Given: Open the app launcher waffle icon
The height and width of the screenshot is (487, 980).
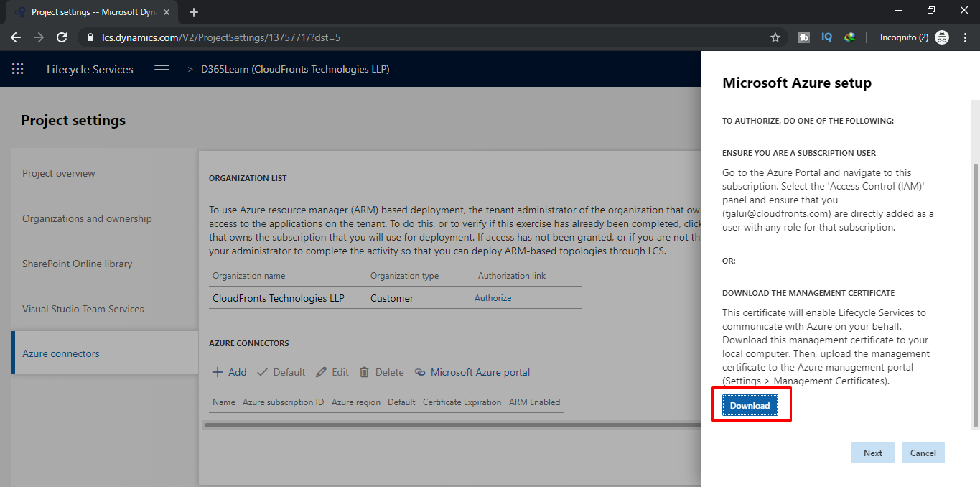Looking at the screenshot, I should pyautogui.click(x=18, y=69).
